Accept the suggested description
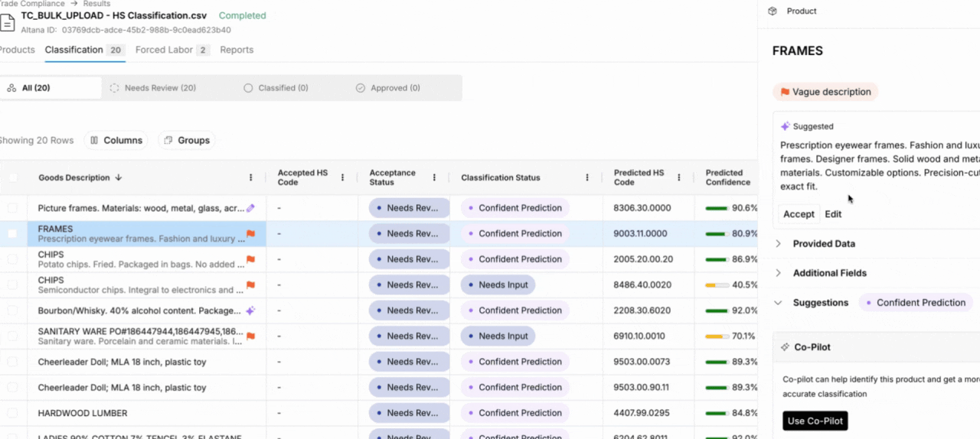This screenshot has width=980, height=439. 799,214
